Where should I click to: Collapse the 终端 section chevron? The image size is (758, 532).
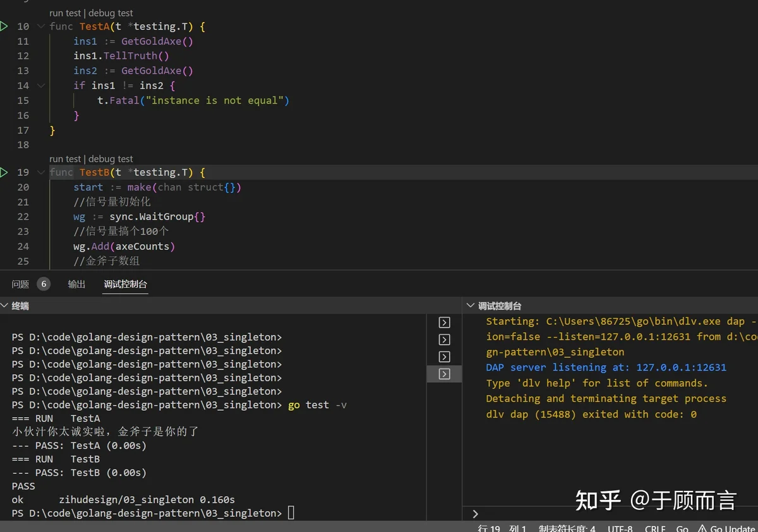click(4, 306)
